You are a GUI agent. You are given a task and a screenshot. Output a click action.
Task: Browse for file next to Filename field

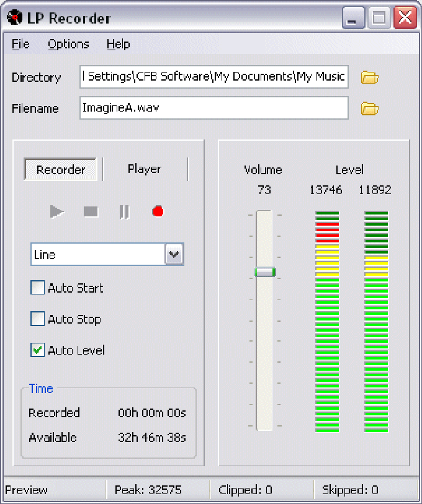coord(369,108)
